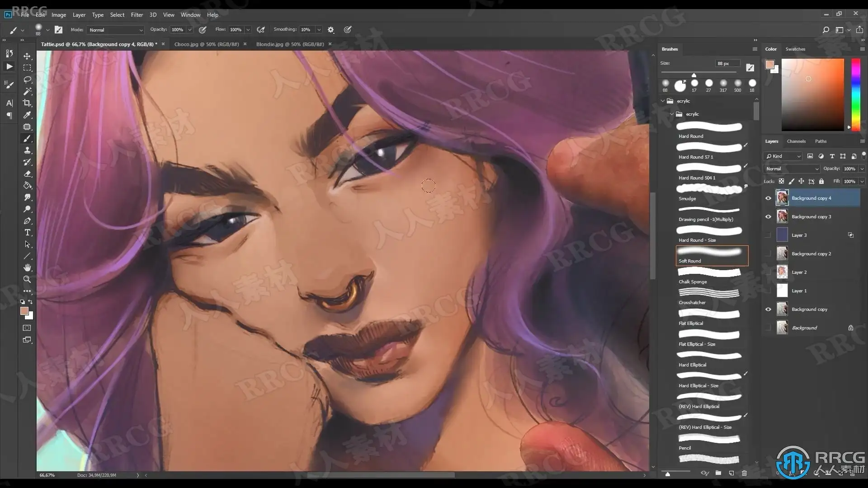Select the Dodge tool
The image size is (868, 488).
click(x=27, y=209)
